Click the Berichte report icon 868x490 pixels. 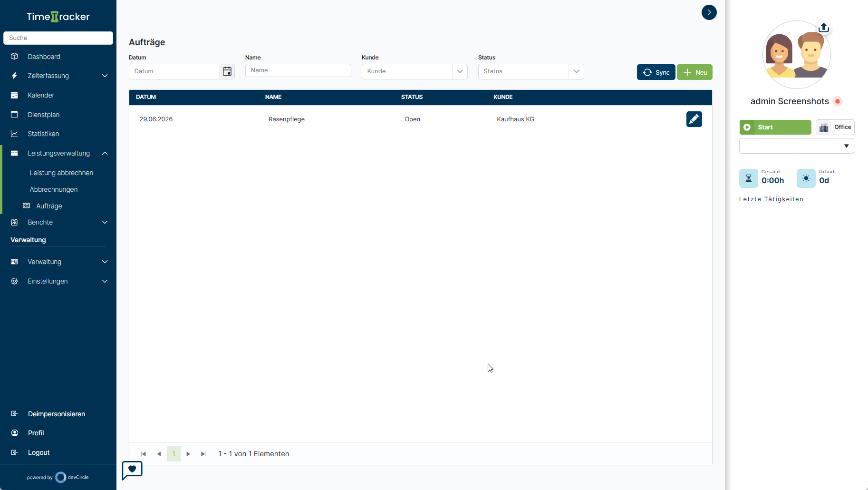click(x=14, y=222)
